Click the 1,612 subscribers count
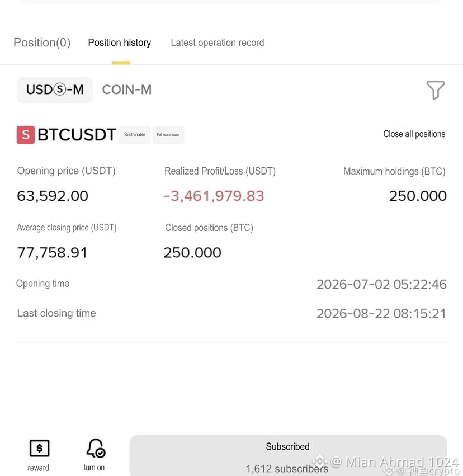463x476 pixels. point(287,468)
